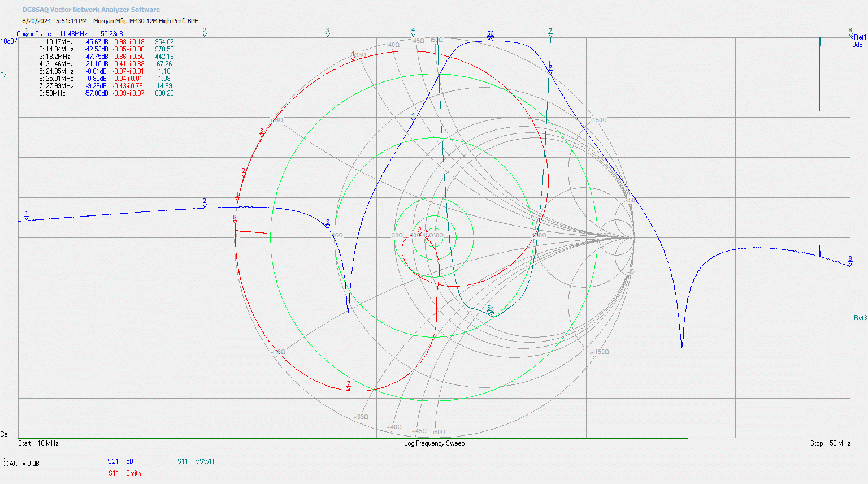Image resolution: width=868 pixels, height=484 pixels.
Task: Click VSWR marker 2 on the top axis
Action: pos(205,32)
